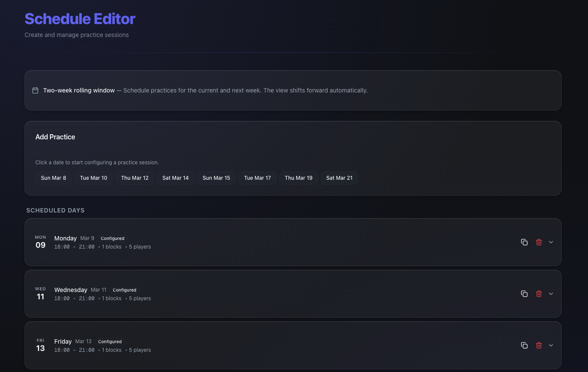Delete the Wednesday Mar 11 practice session

click(x=539, y=294)
